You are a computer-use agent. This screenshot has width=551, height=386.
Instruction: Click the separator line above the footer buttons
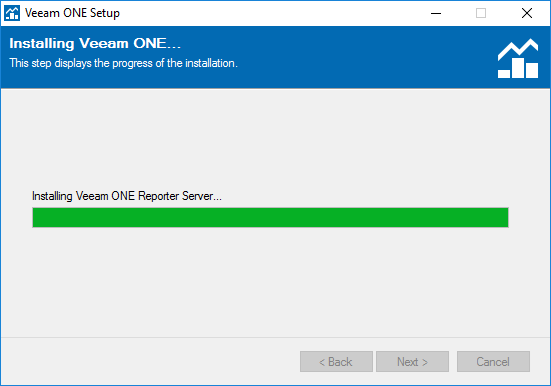(276, 337)
